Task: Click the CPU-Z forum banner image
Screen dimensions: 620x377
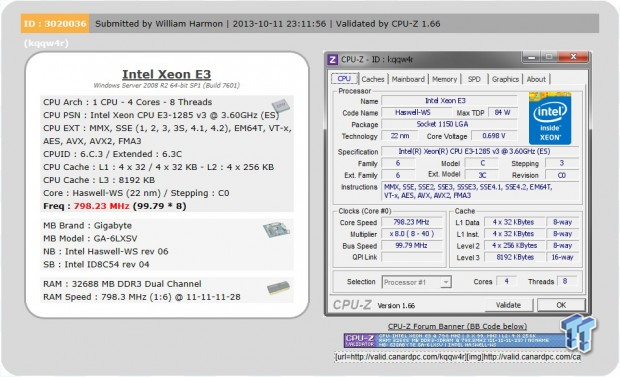Action: pos(455,340)
